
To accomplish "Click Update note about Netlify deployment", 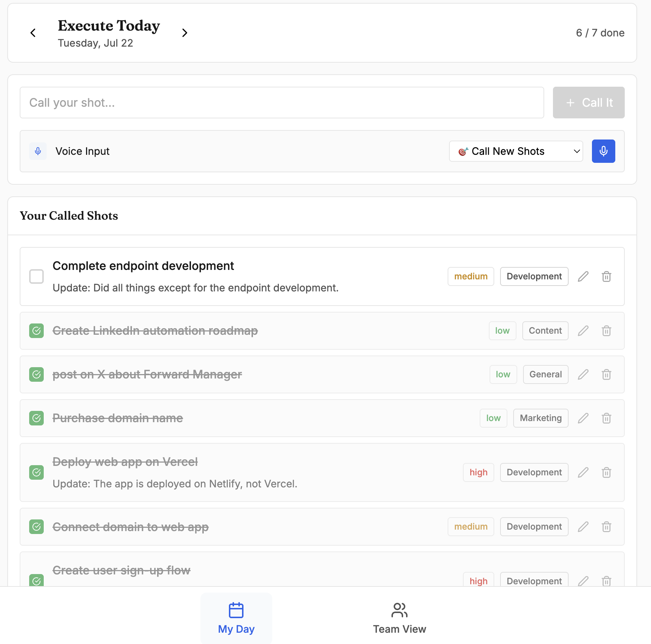I will click(175, 484).
